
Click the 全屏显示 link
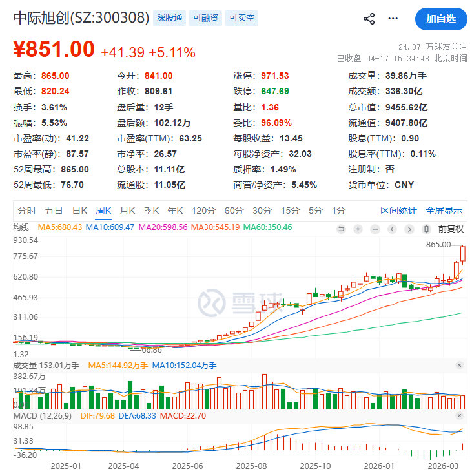[x=444, y=211]
